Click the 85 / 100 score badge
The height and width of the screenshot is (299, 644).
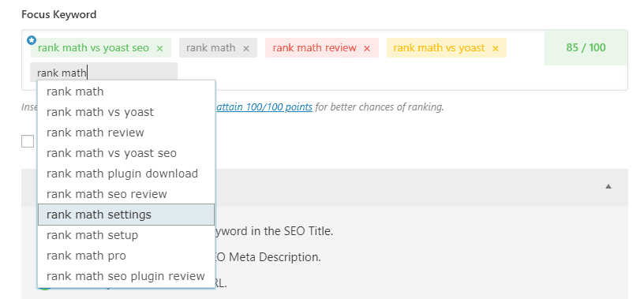coord(586,47)
